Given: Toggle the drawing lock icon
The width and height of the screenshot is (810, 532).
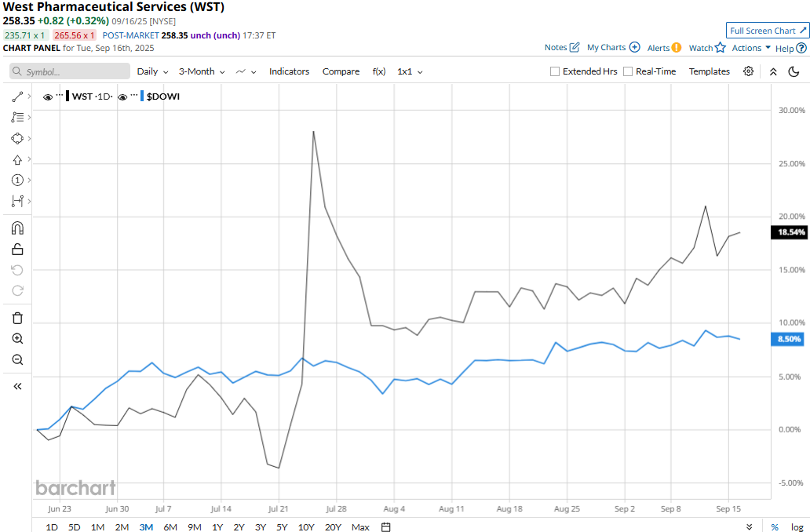Looking at the screenshot, I should (x=17, y=250).
